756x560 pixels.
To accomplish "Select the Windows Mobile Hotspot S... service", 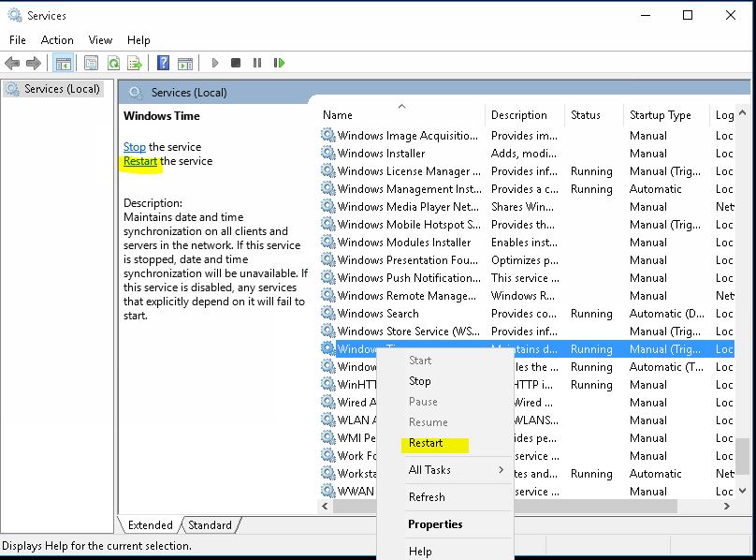I will click(527, 225).
